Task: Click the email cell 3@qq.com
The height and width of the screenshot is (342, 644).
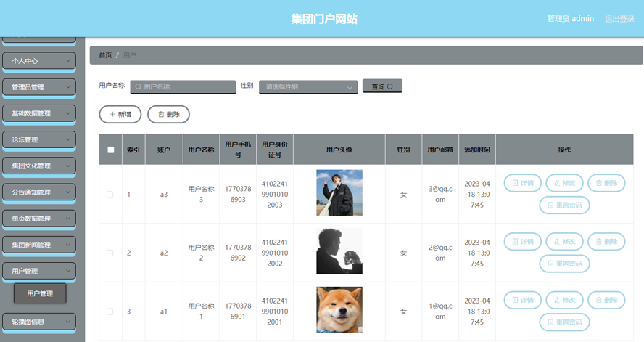Action: click(x=440, y=194)
